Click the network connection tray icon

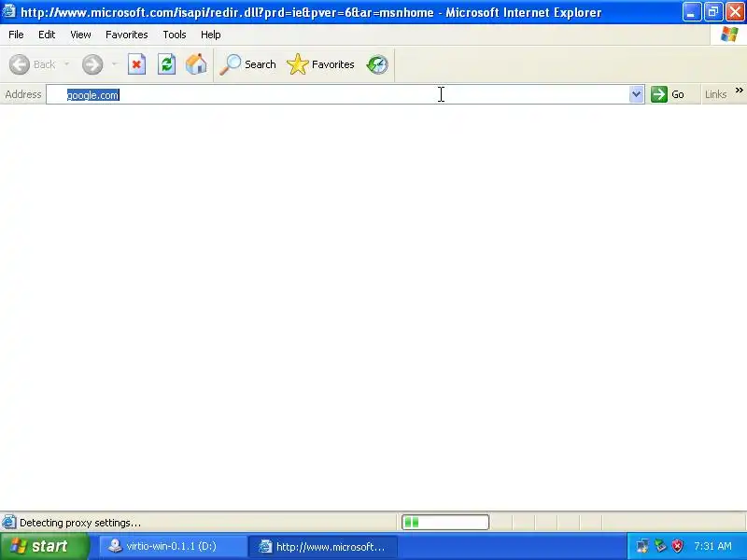[642, 546]
